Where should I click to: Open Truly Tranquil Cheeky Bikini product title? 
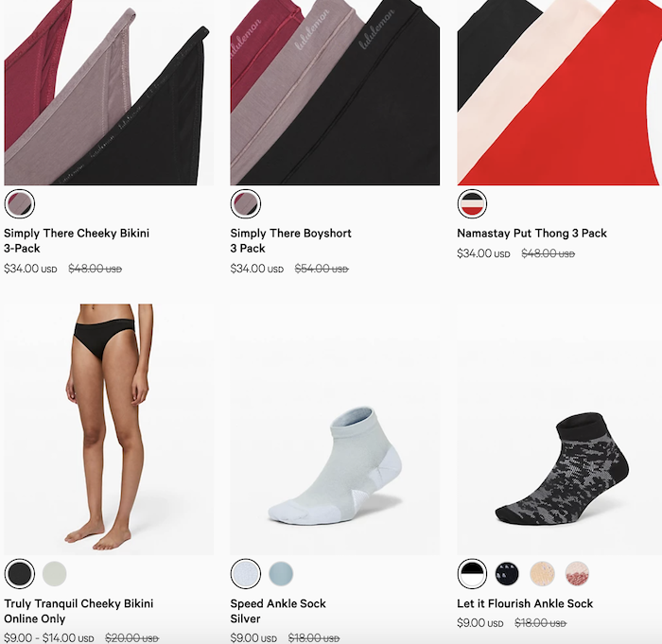coord(78,611)
